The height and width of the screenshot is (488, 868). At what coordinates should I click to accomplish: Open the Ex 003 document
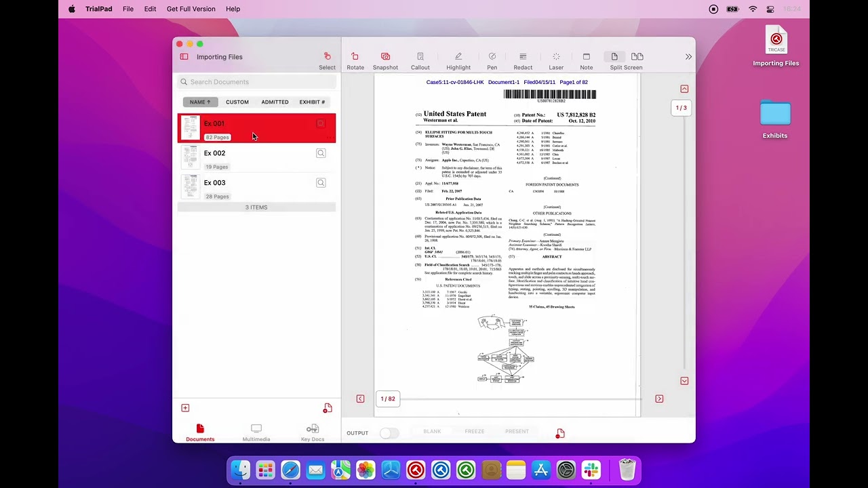(x=256, y=188)
